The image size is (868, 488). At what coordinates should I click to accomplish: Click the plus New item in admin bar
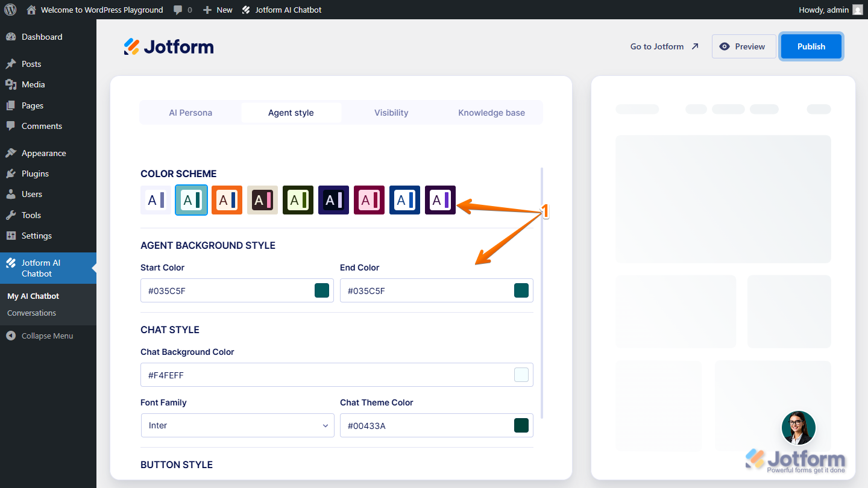(218, 10)
